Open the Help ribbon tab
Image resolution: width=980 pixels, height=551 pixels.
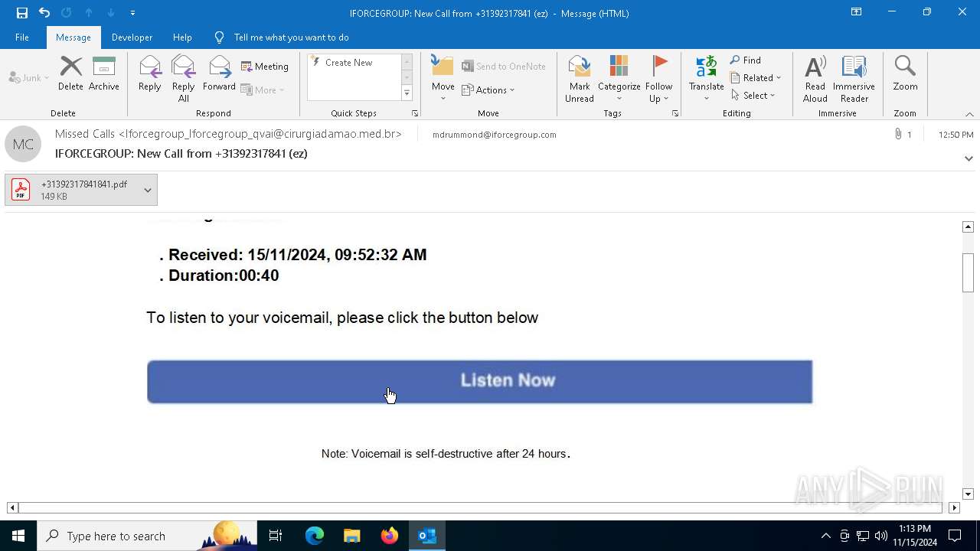tap(182, 37)
